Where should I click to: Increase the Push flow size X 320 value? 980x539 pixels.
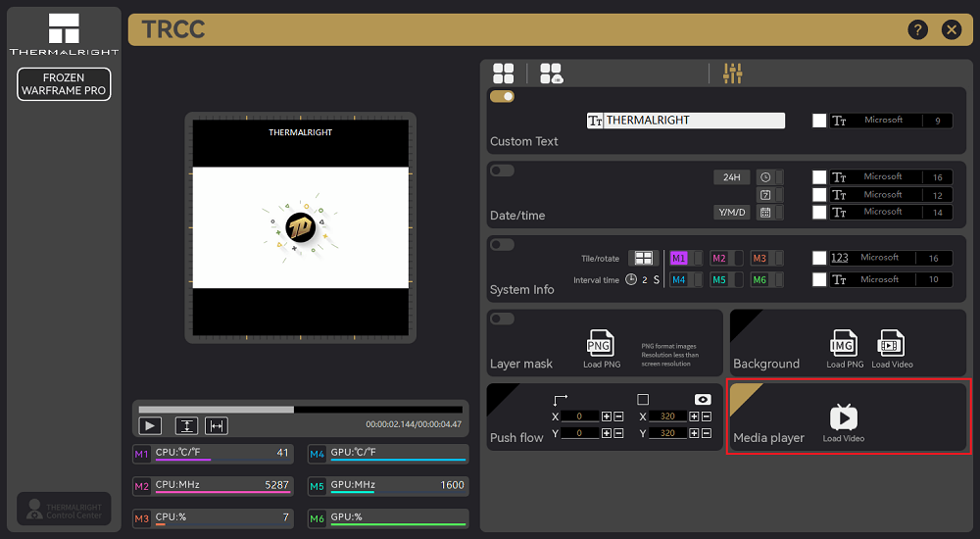694,416
